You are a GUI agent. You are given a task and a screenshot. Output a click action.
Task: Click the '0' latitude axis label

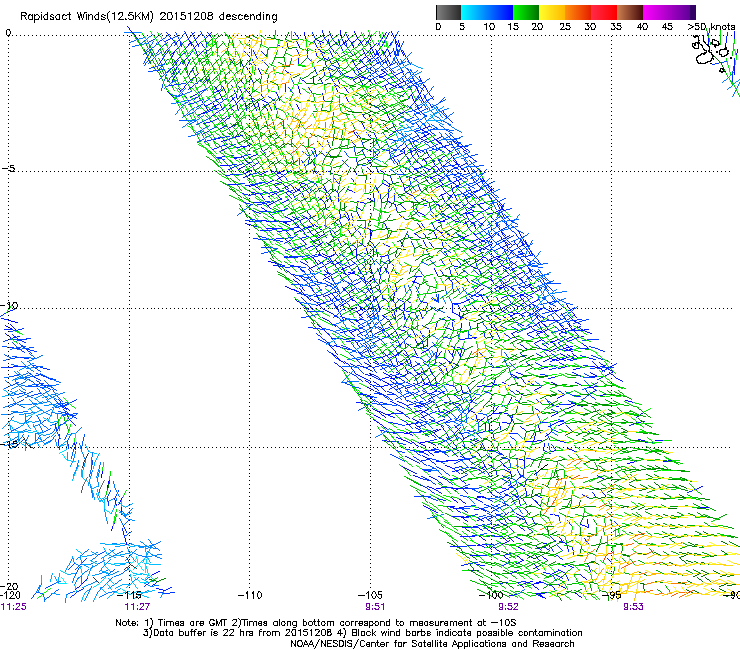click(8, 33)
